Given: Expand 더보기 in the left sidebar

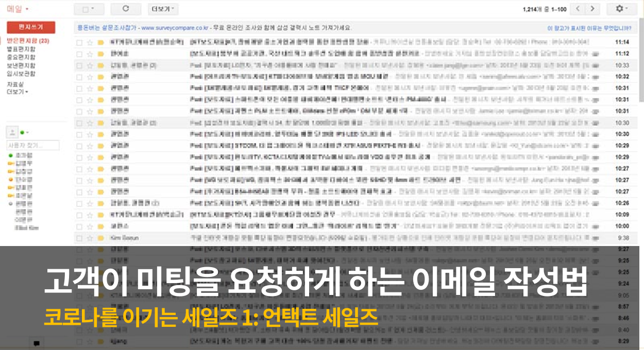Looking at the screenshot, I should 18,92.
